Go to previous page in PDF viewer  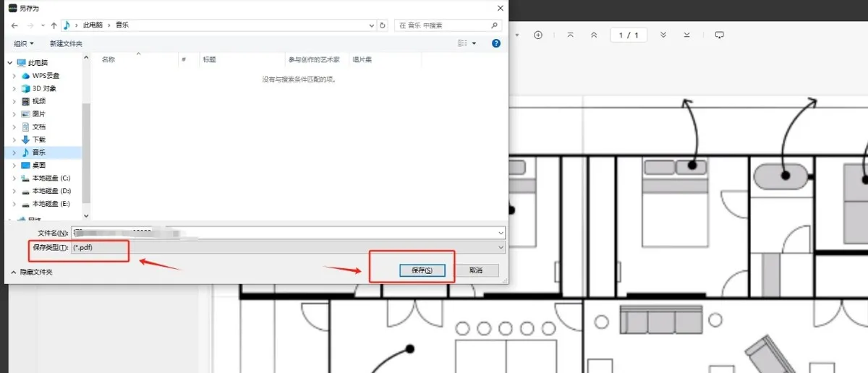(x=594, y=35)
